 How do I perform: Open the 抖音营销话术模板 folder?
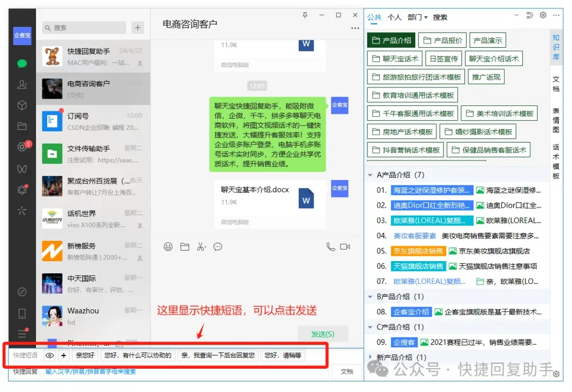point(405,150)
